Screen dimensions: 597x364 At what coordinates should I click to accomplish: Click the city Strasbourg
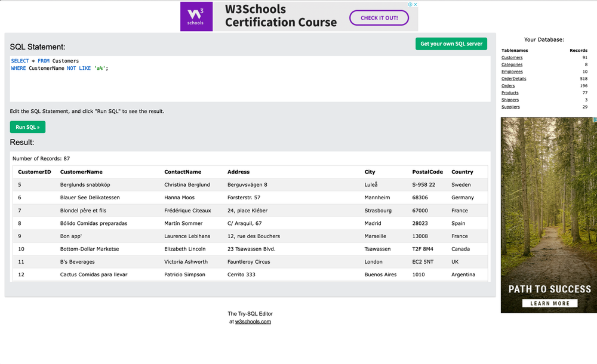[378, 211]
